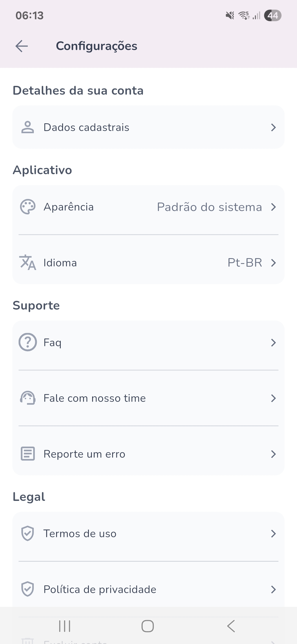
Task: Tap the question mark Faq icon
Action: pyautogui.click(x=28, y=342)
